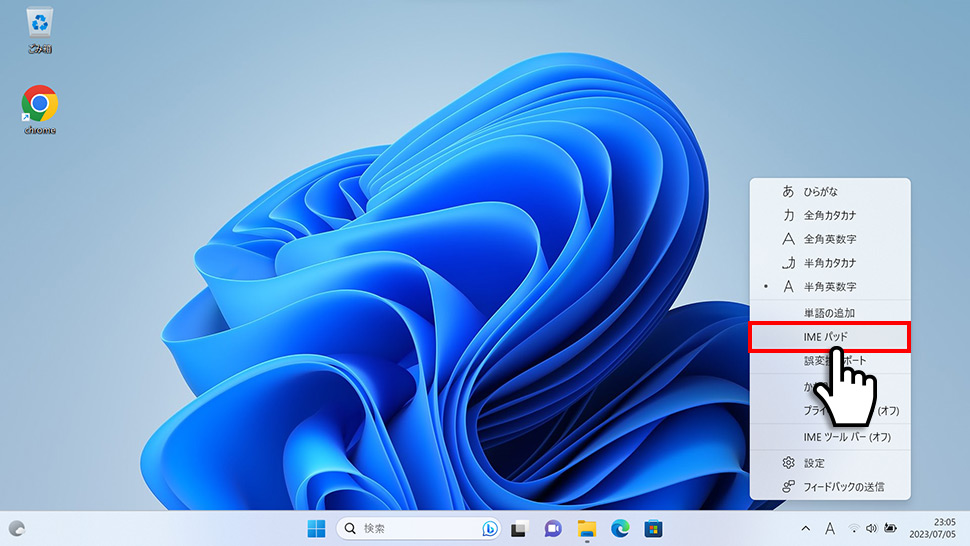Select 全角英数字 input mode
970x546 pixels.
(x=830, y=239)
